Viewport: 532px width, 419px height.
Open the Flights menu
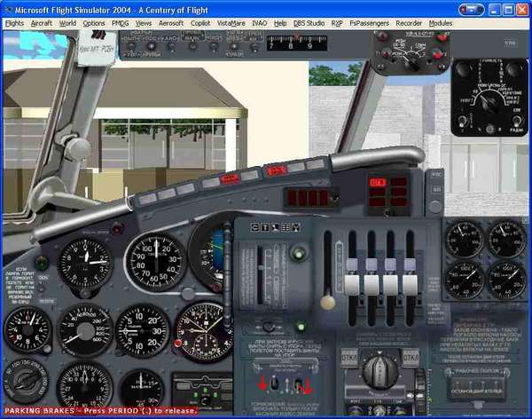click(x=14, y=22)
